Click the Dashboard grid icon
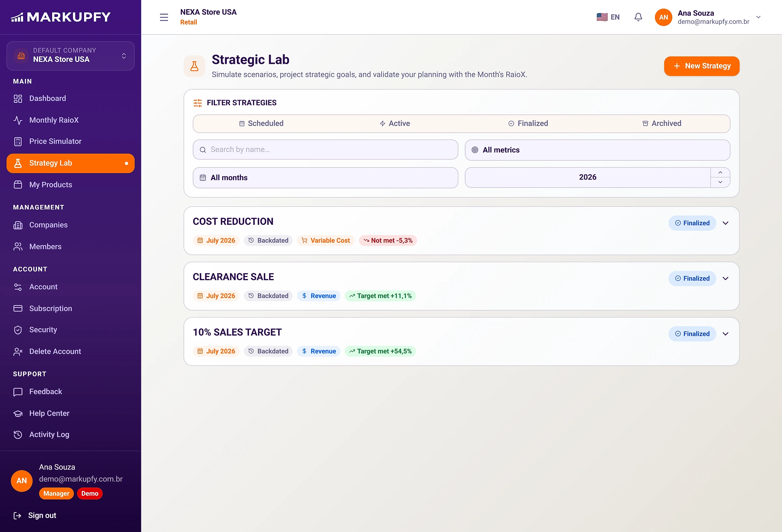The image size is (782, 532). click(18, 99)
